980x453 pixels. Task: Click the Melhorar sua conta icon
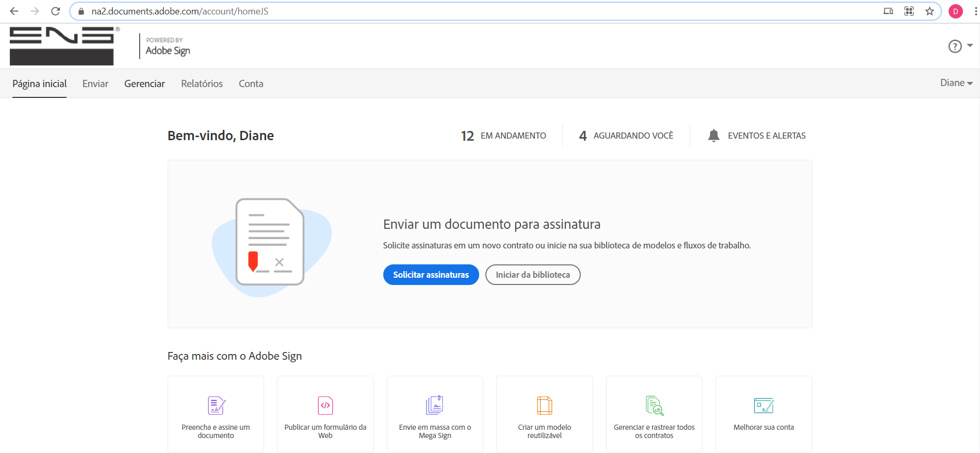(x=764, y=406)
